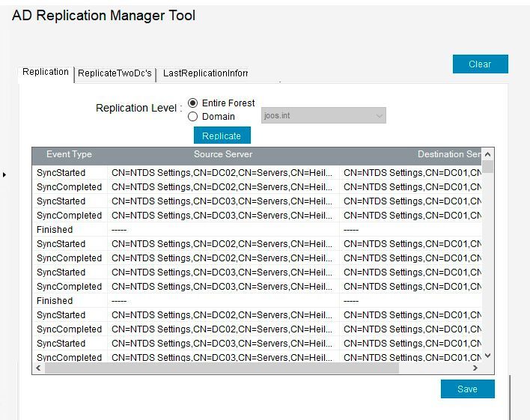Click the horizontal scrollbar thumb
Image resolution: width=530 pixels, height=420 pixels.
(x=222, y=368)
